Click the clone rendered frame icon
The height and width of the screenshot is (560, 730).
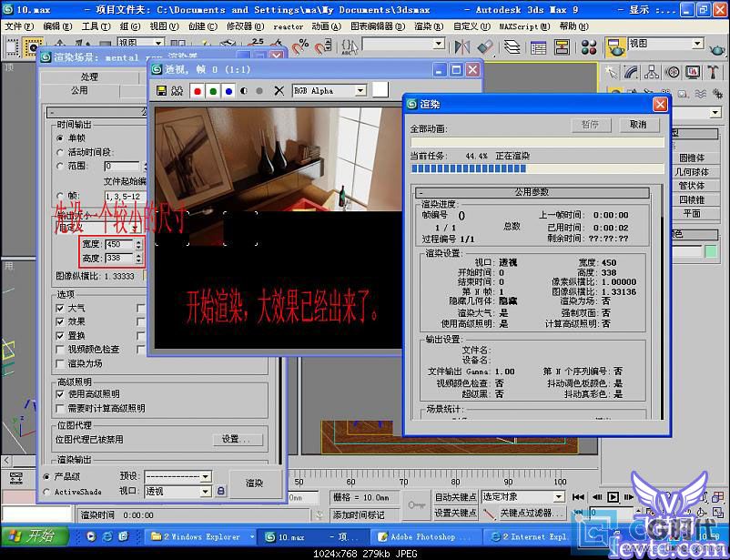pyautogui.click(x=177, y=91)
